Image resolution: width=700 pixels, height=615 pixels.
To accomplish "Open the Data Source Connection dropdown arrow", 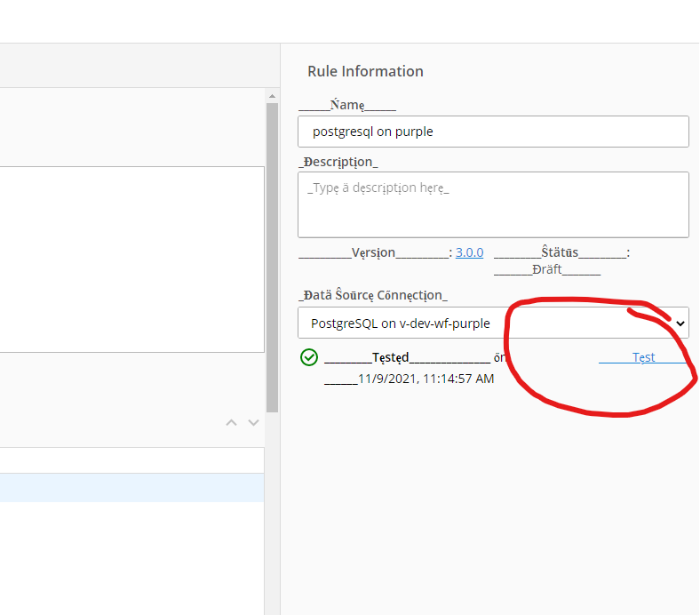I will click(x=680, y=323).
